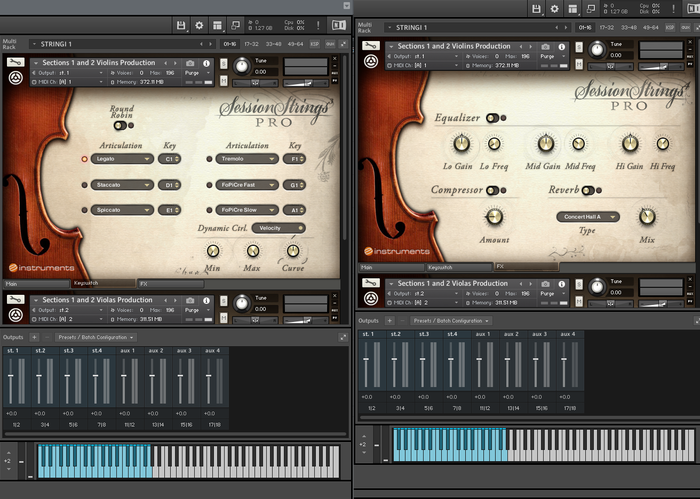Click the save disk icon in left window
The width and height of the screenshot is (700, 499).
(181, 24)
